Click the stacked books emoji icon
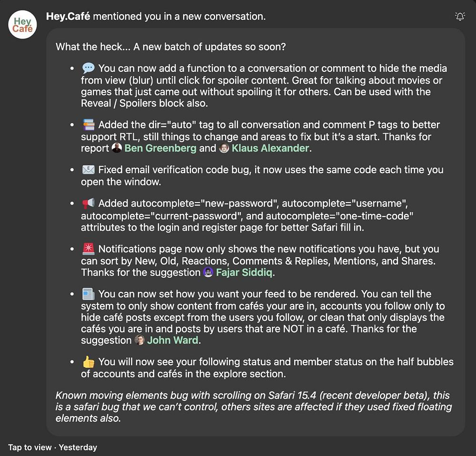The image size is (476, 456). coord(88,126)
